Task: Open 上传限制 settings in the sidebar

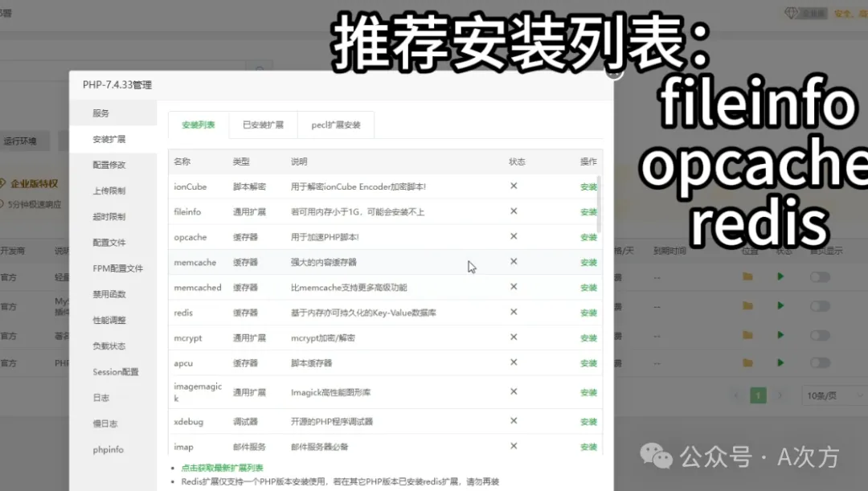Action: tap(109, 190)
